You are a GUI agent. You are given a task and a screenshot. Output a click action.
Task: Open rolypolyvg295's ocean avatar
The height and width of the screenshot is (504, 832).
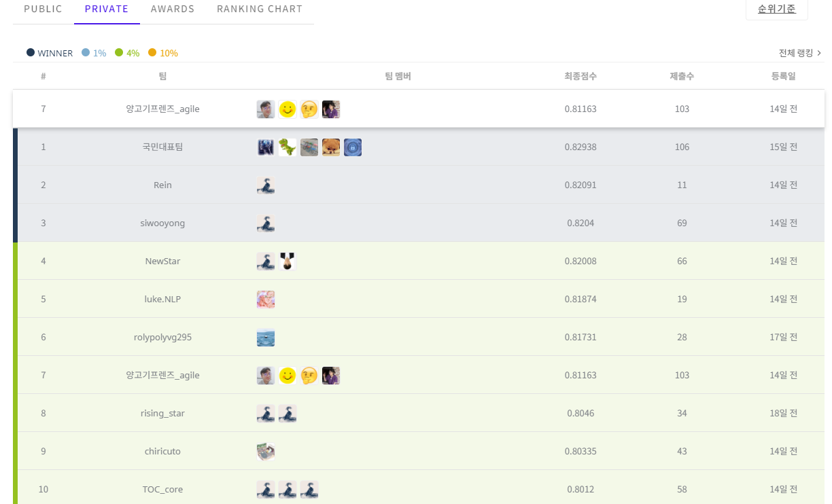(x=266, y=338)
